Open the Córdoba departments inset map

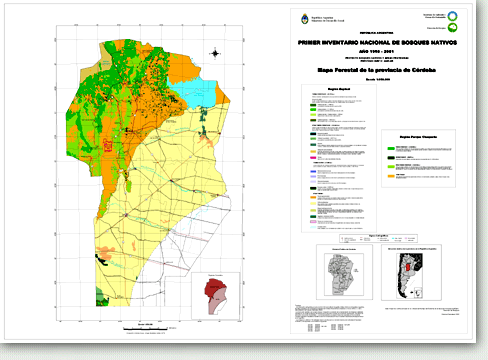[344, 272]
